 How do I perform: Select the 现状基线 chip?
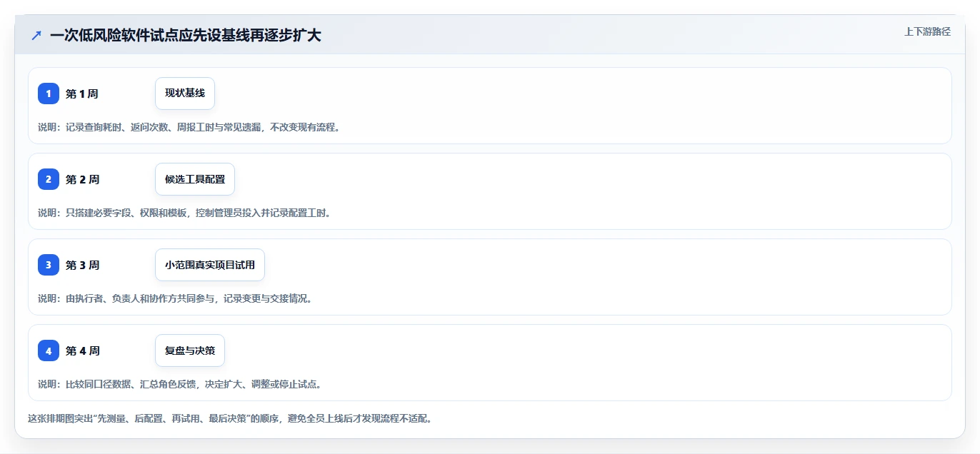(185, 94)
